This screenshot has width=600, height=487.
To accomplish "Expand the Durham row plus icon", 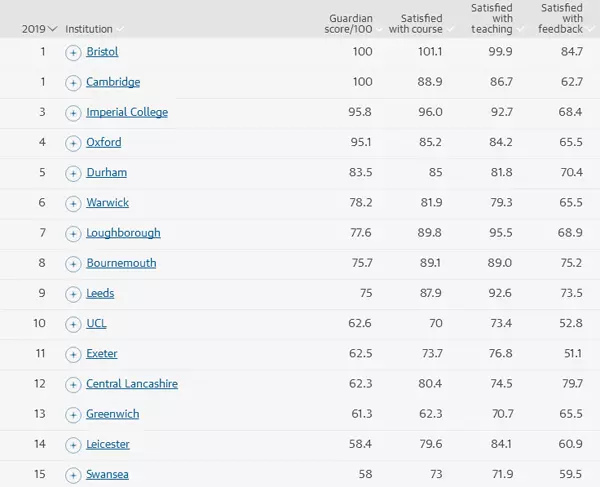I will coord(73,173).
